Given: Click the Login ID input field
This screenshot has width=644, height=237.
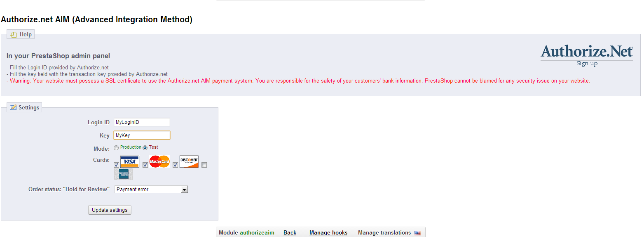Looking at the screenshot, I should coord(142,122).
